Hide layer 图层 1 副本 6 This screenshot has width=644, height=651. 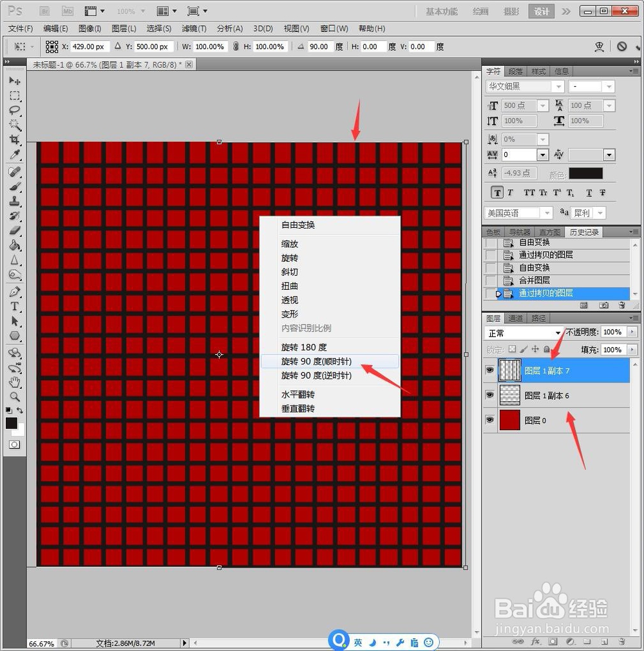(x=490, y=395)
